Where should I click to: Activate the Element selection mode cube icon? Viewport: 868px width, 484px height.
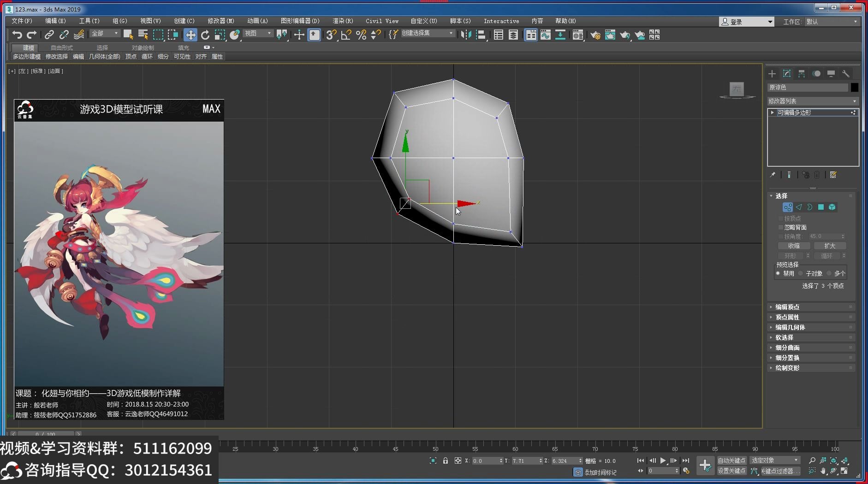[x=832, y=207]
